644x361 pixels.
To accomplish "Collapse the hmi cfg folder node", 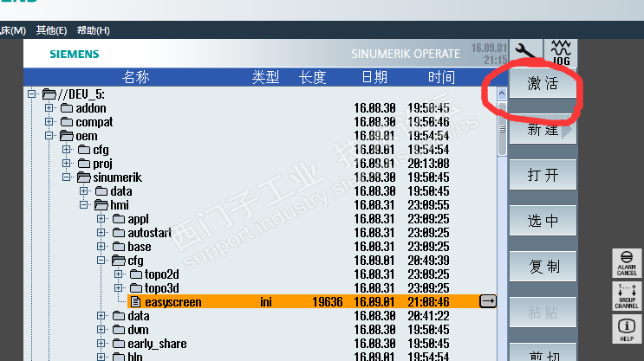I will (x=101, y=260).
